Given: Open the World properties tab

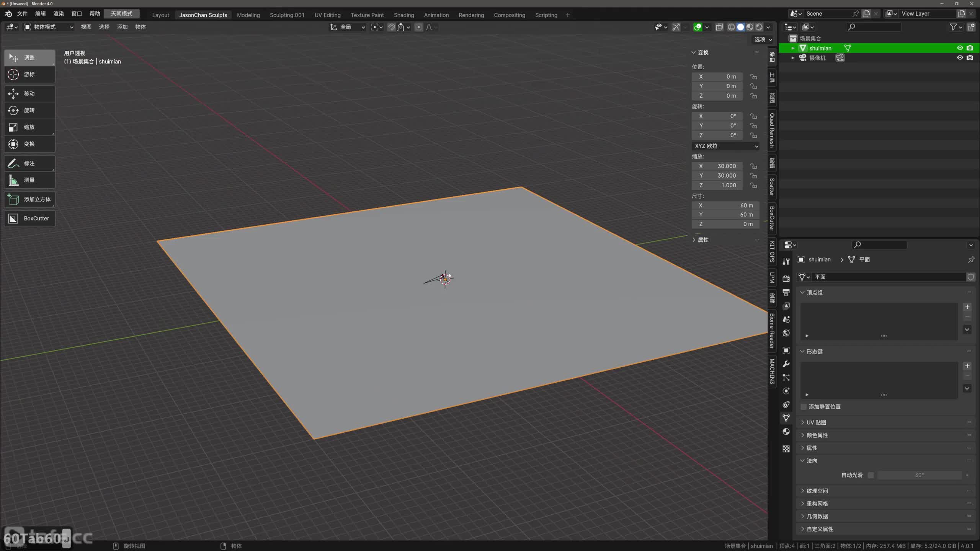Looking at the screenshot, I should 786,333.
